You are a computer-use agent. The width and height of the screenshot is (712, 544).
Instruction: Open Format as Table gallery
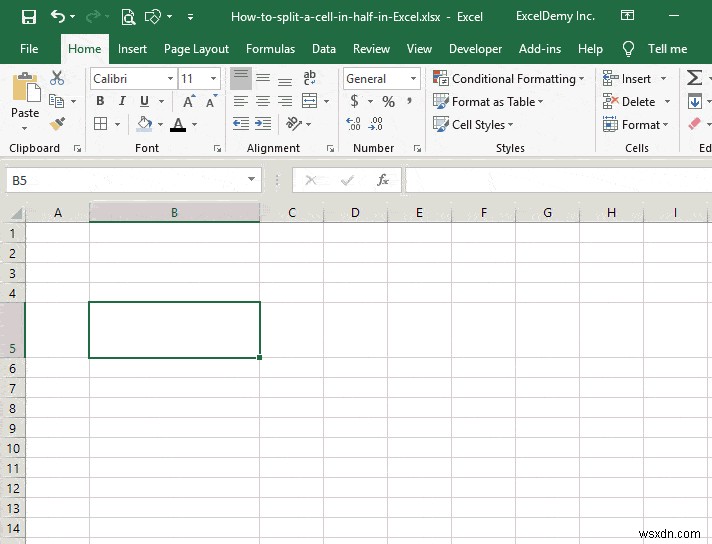tap(488, 101)
